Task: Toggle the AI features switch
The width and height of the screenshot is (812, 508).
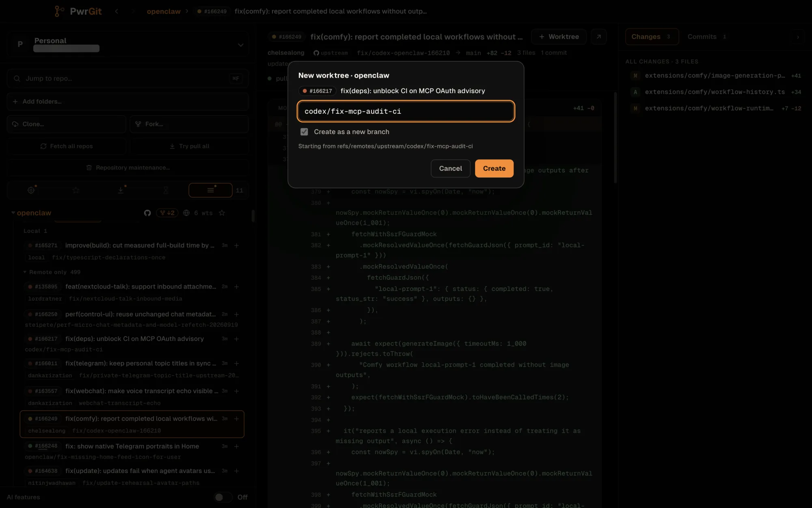Action: [x=223, y=497]
